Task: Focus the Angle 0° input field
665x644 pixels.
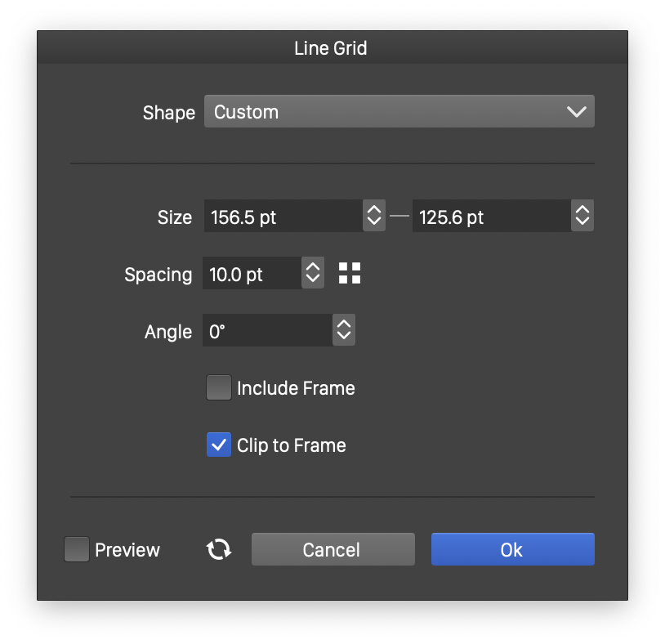Action: pos(267,331)
